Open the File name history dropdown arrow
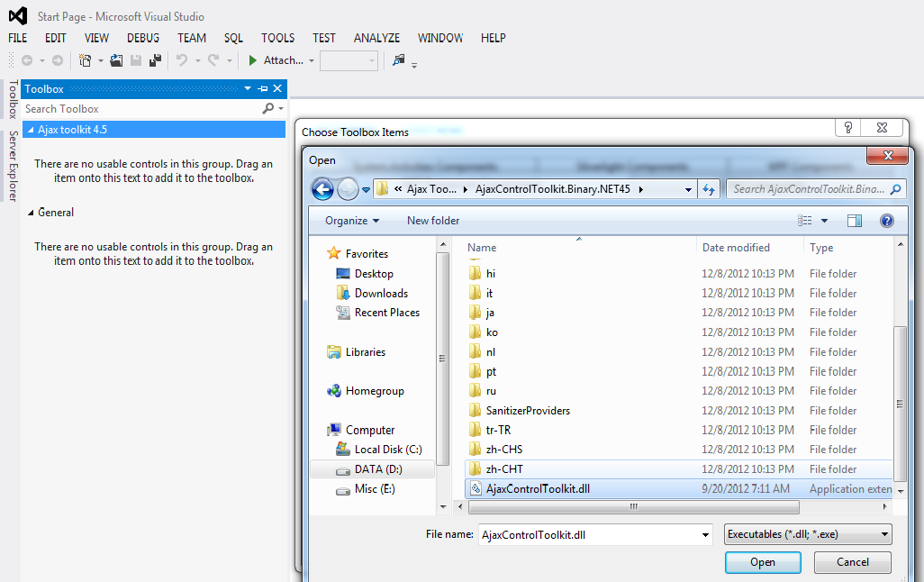Screen dimensions: 924x582 [705, 535]
